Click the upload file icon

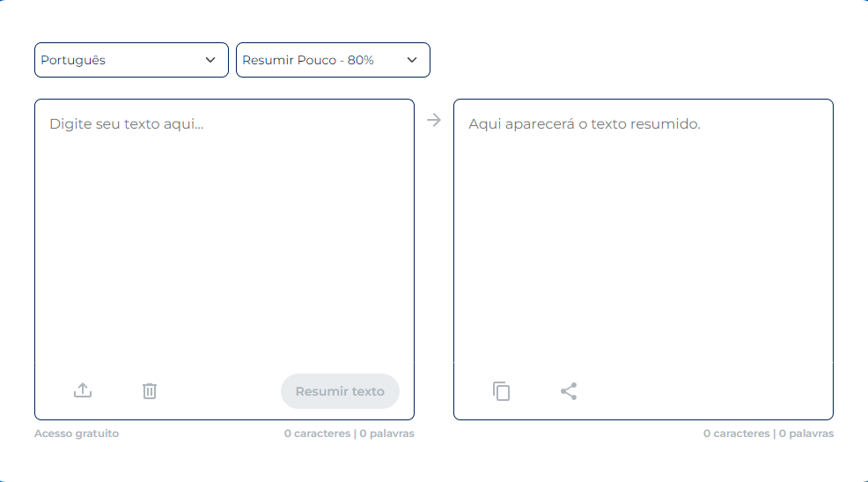pos(83,390)
